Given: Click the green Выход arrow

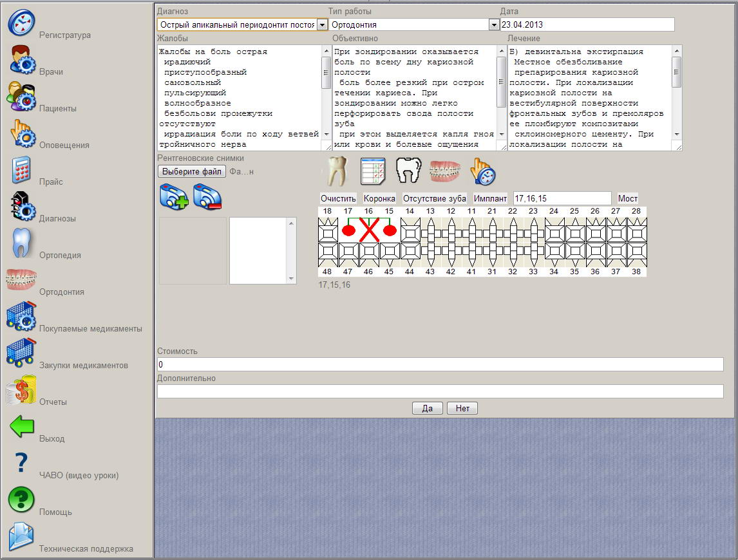Looking at the screenshot, I should coord(21,427).
